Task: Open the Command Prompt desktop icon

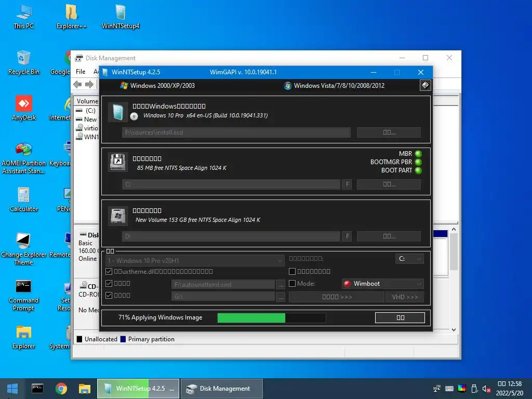Action: coord(23,295)
